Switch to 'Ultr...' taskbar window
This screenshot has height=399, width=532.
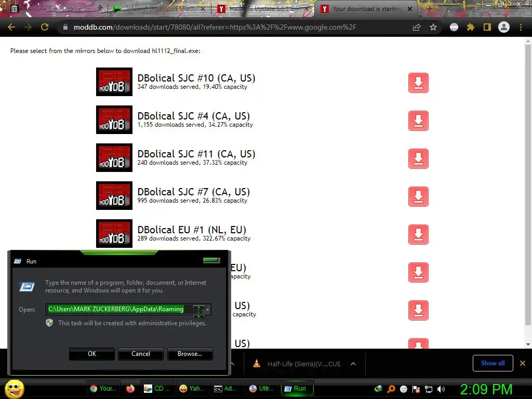(x=262, y=389)
